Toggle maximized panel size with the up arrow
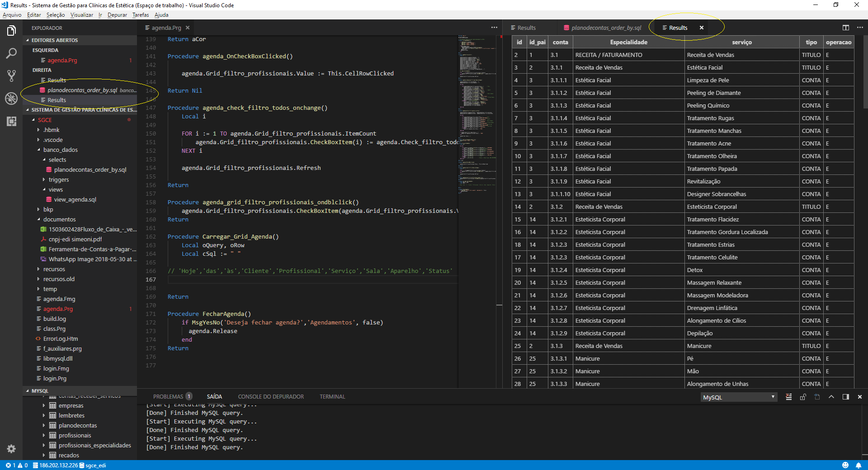Viewport: 868px width, 470px height. (x=831, y=397)
